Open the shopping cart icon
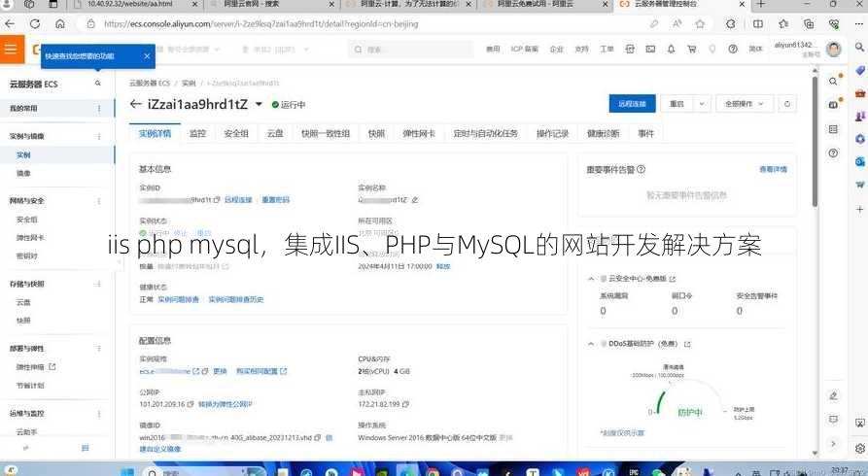Screen dimensions: 868x476 (x=691, y=49)
